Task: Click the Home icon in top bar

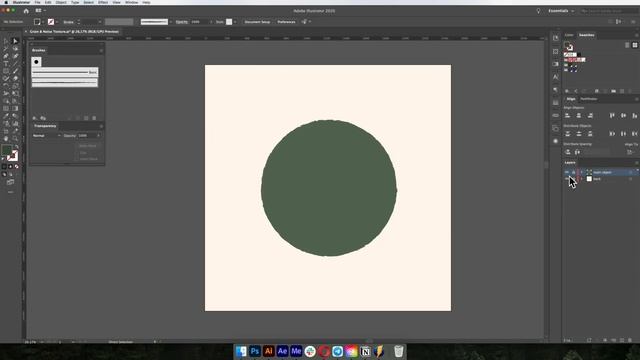Action: point(26,11)
